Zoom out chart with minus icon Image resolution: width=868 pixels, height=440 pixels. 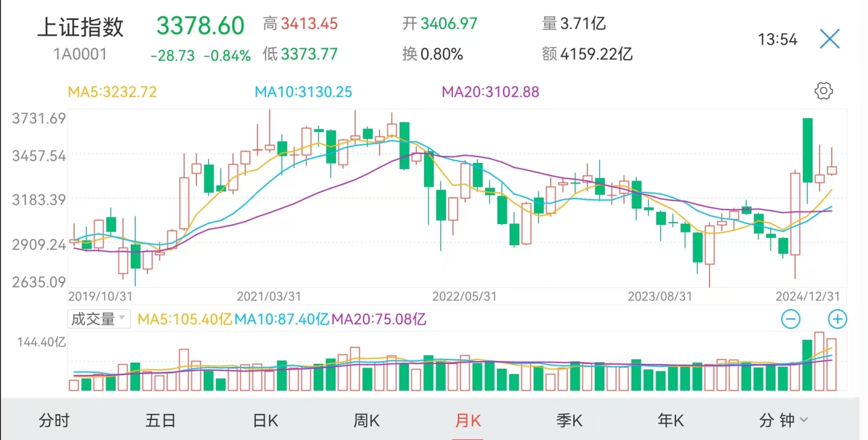(791, 319)
